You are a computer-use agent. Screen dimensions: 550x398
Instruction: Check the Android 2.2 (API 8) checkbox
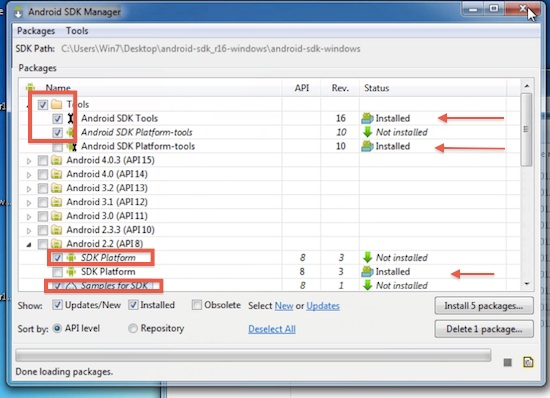click(43, 244)
